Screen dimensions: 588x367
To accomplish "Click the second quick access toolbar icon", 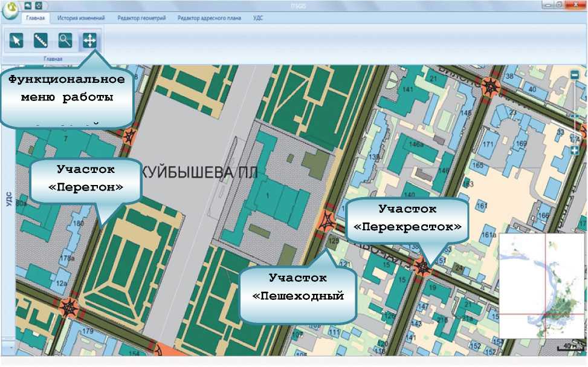I will point(39,5).
